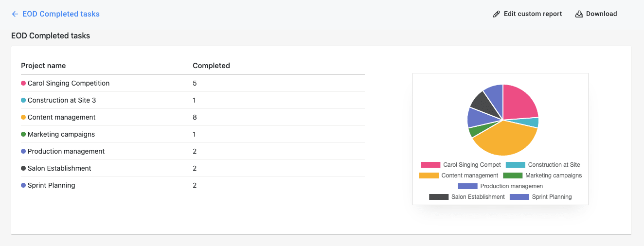Toggle Construction at Site legend swatch

coord(515,165)
